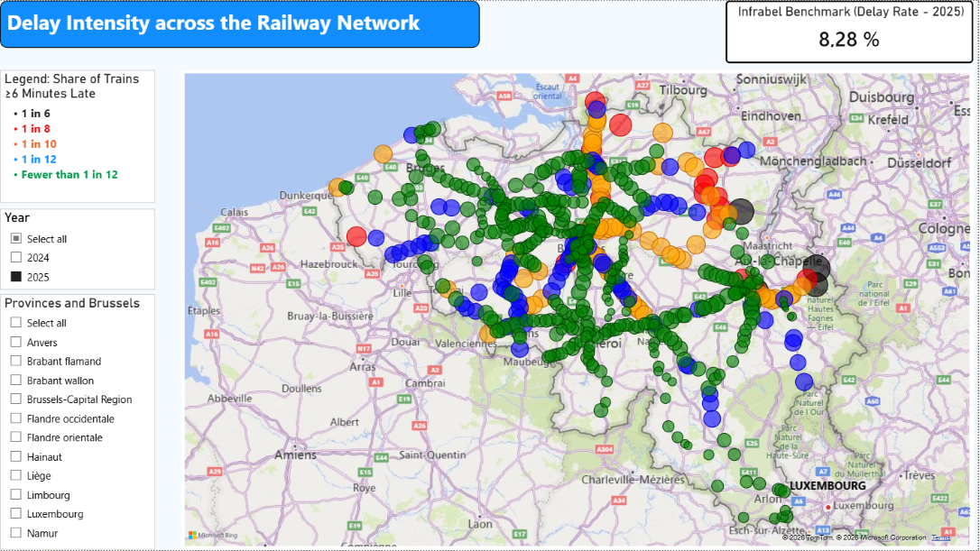Select the Hainaut province checkbox
The height and width of the screenshot is (551, 980).
pyautogui.click(x=16, y=456)
